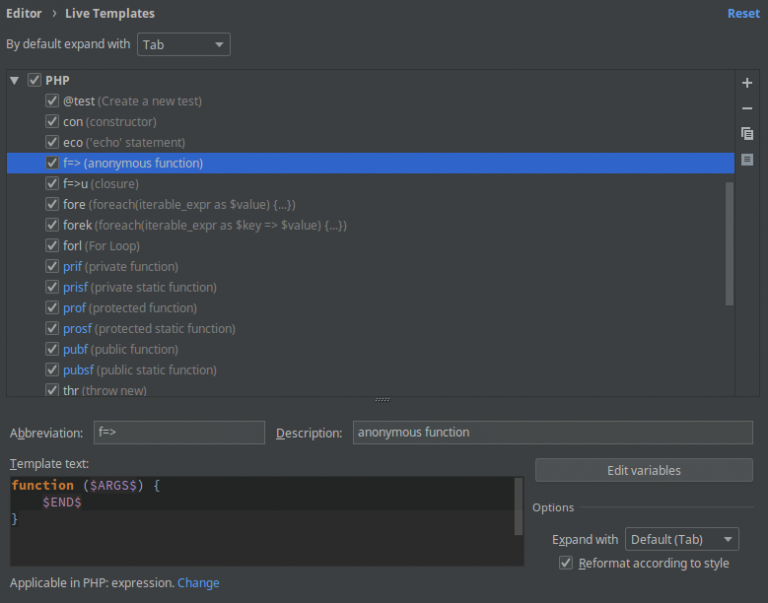Click into the Abbreviation field

(179, 433)
